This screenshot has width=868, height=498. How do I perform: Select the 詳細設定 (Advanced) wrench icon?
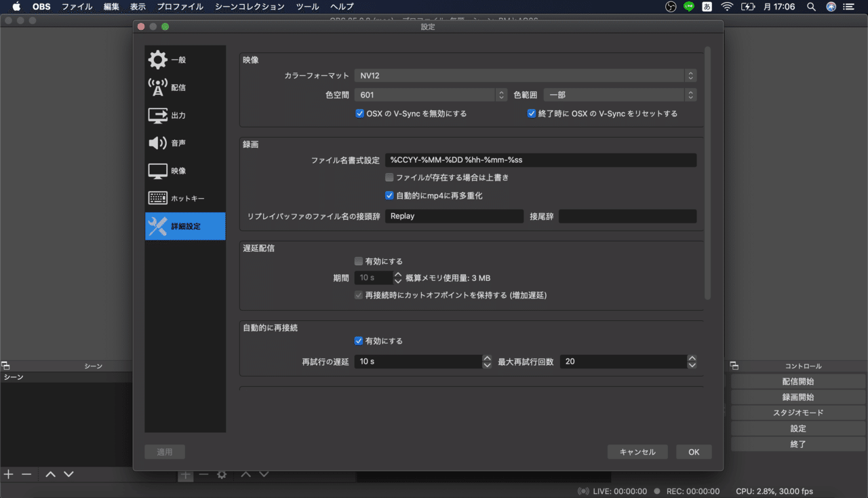[x=157, y=226]
